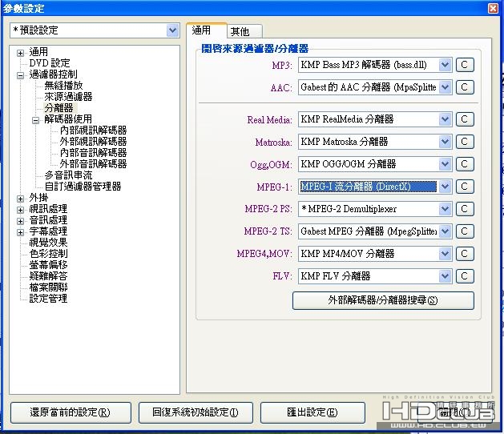
Task: Expand the 音訊處理 tree node
Action: point(20,221)
